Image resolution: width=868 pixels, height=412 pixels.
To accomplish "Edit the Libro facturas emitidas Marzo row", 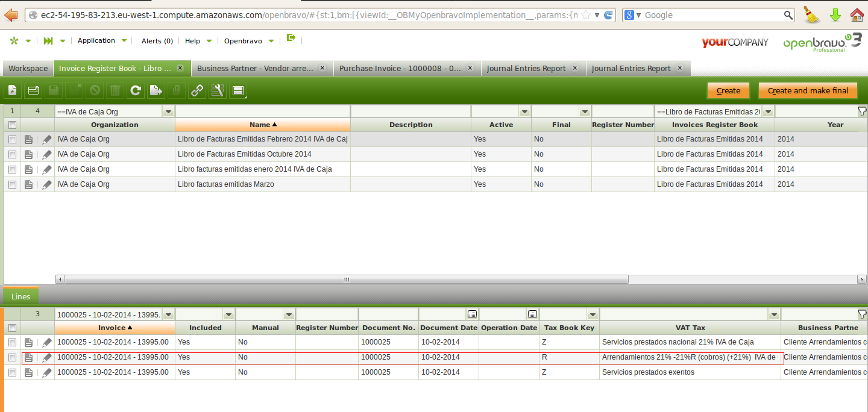I will pyautogui.click(x=47, y=184).
